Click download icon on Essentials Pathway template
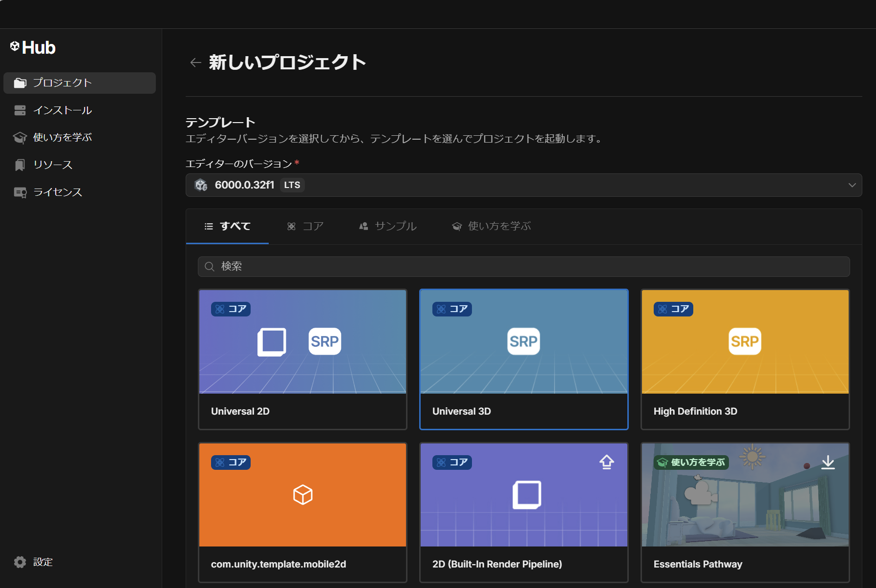This screenshot has height=588, width=876. pyautogui.click(x=828, y=462)
